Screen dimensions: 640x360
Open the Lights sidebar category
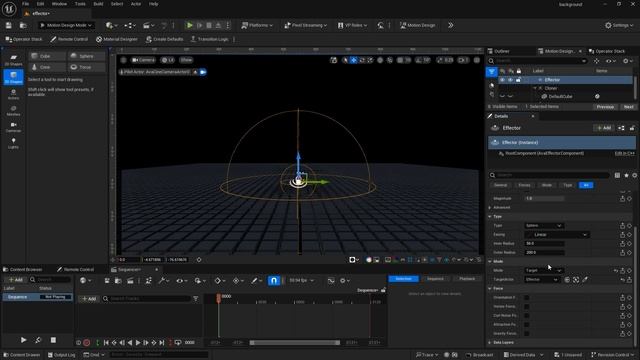tap(13, 143)
